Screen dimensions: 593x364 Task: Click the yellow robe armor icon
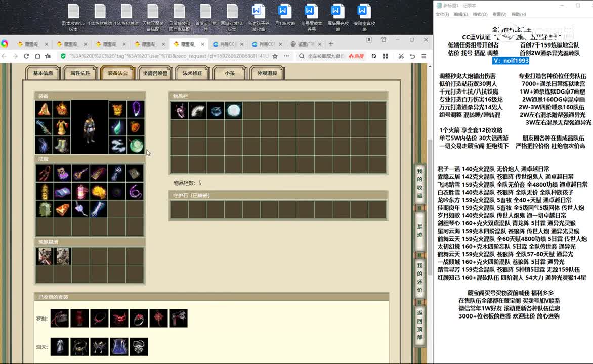(x=62, y=127)
